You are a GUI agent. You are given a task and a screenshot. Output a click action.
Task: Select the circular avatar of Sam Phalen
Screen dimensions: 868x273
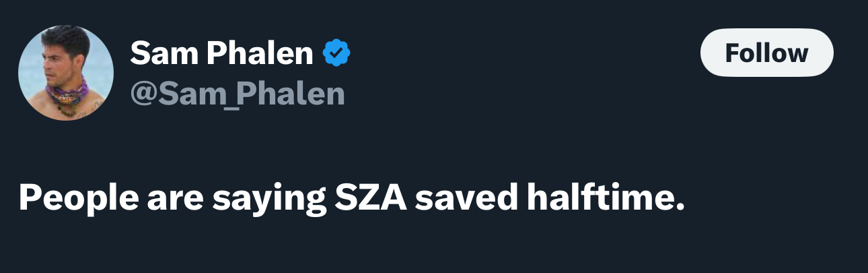click(x=66, y=73)
